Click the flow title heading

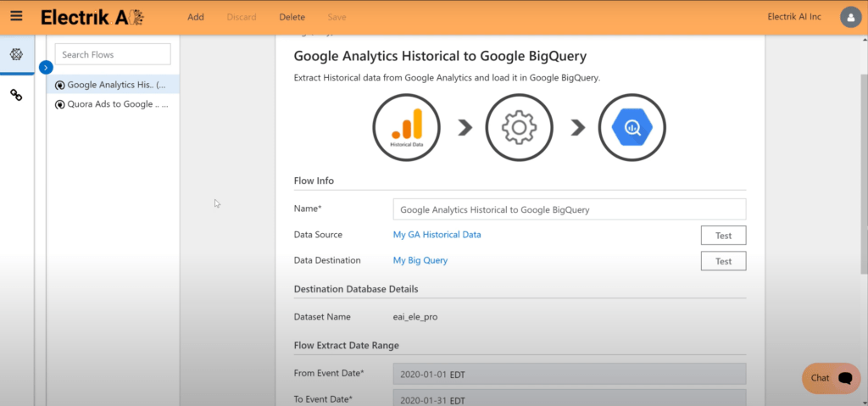(x=440, y=55)
